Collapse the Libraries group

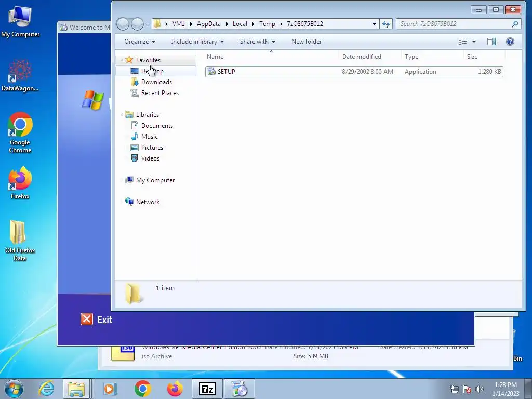(122, 115)
